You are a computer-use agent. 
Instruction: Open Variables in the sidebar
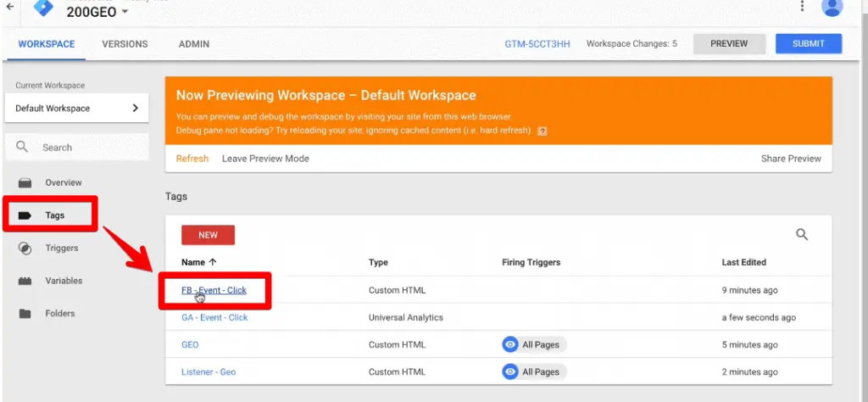[64, 281]
